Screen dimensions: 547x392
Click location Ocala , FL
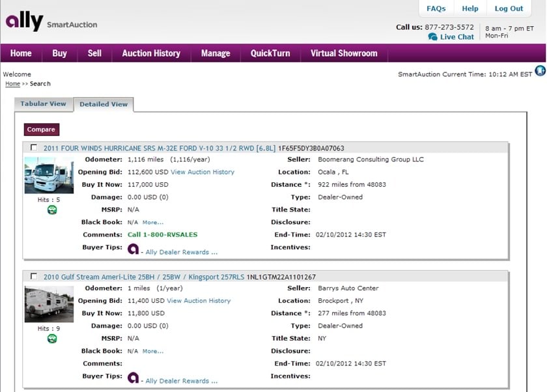tap(333, 172)
